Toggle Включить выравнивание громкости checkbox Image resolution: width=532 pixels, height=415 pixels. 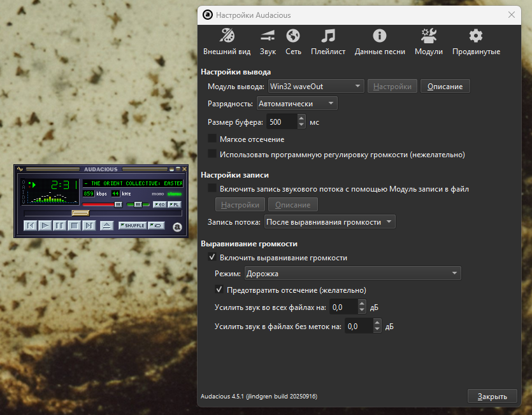(212, 258)
